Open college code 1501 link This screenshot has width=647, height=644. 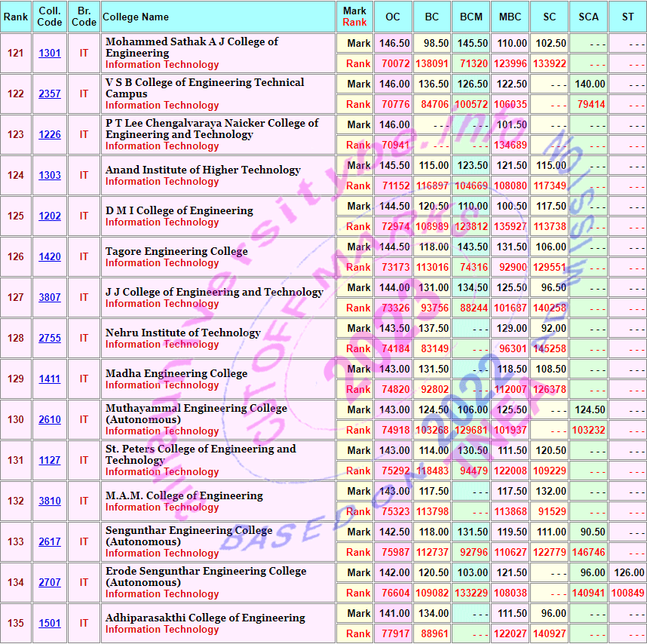click(50, 624)
